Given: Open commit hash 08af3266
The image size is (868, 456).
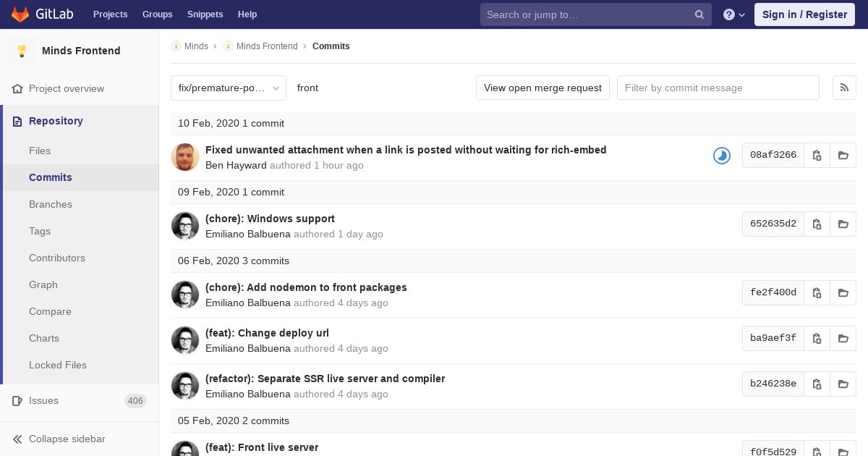Looking at the screenshot, I should click(x=773, y=155).
